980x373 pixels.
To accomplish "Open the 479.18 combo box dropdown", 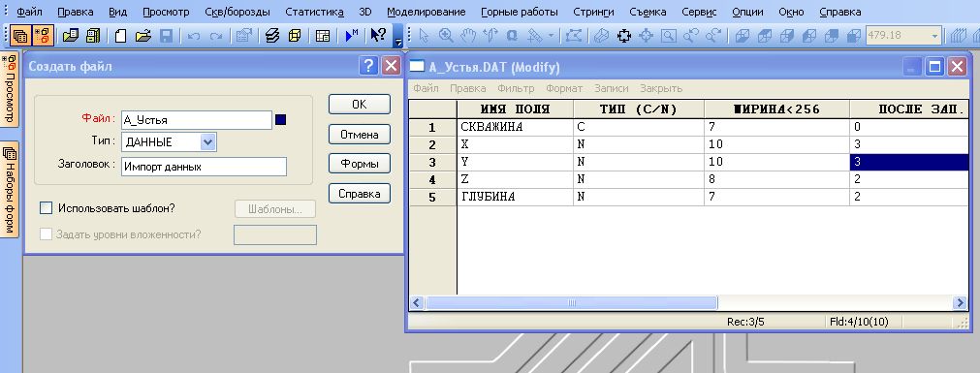I will click(935, 36).
